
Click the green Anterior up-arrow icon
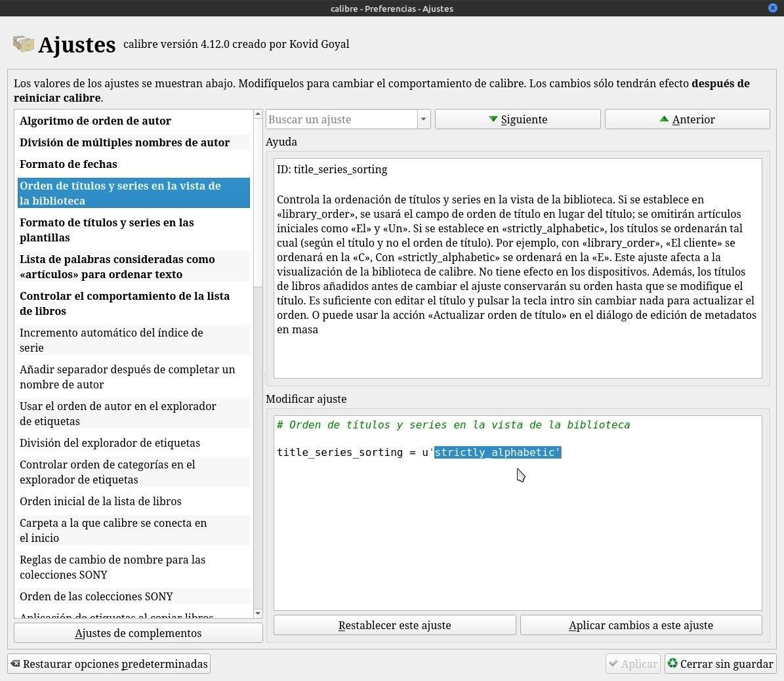(x=664, y=119)
